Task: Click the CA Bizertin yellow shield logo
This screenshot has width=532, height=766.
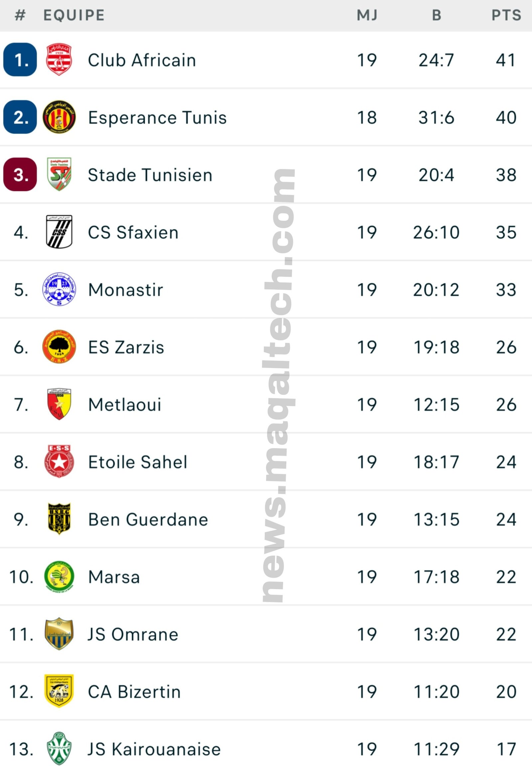Action: 59,691
